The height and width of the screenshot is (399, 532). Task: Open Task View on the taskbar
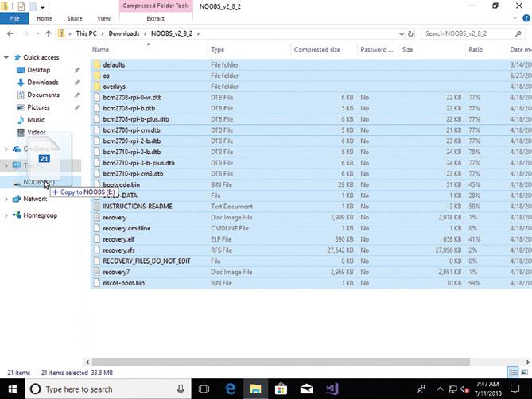point(204,389)
